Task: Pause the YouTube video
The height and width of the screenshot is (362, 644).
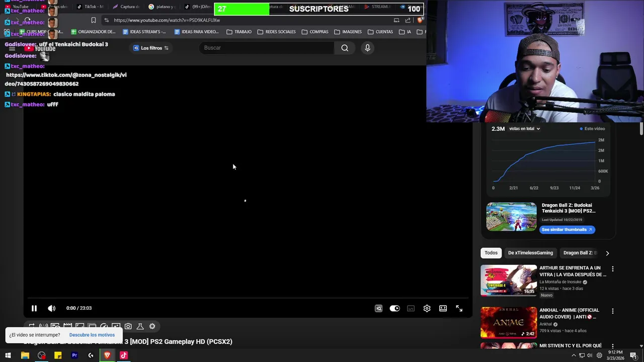Action: tap(34, 308)
